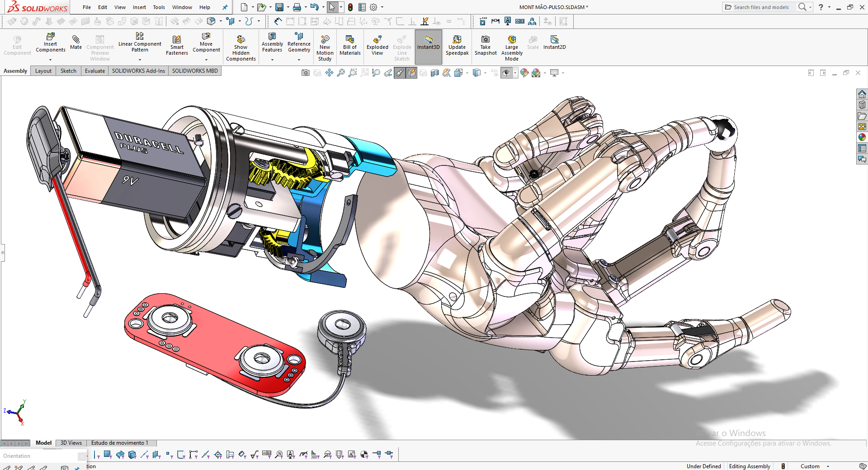The image size is (868, 470).
Task: Enable Large Assembly Mode
Action: point(511,47)
